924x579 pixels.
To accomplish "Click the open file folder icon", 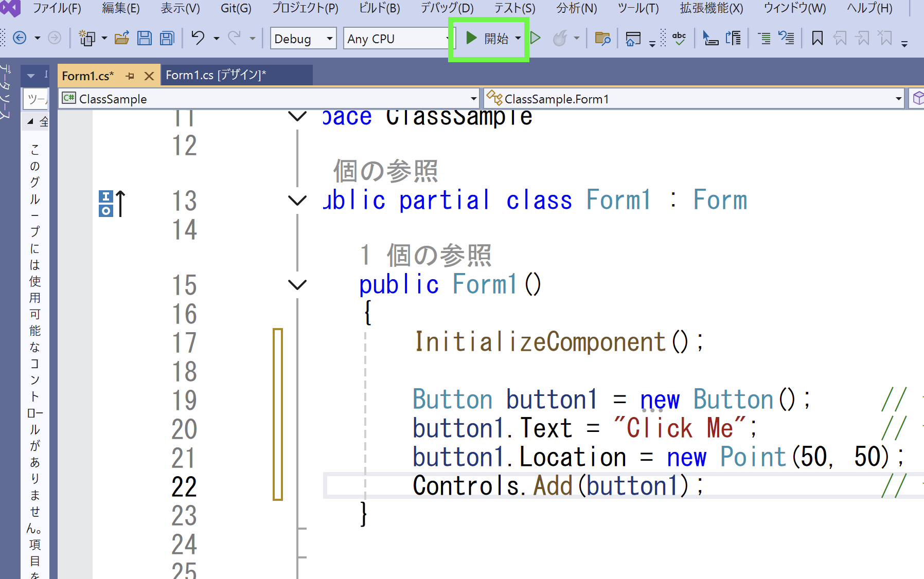I will [122, 38].
